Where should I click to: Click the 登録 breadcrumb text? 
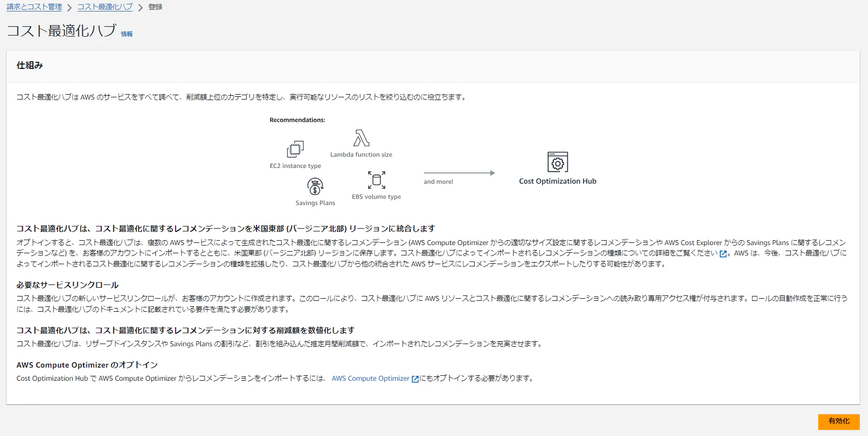click(x=155, y=7)
